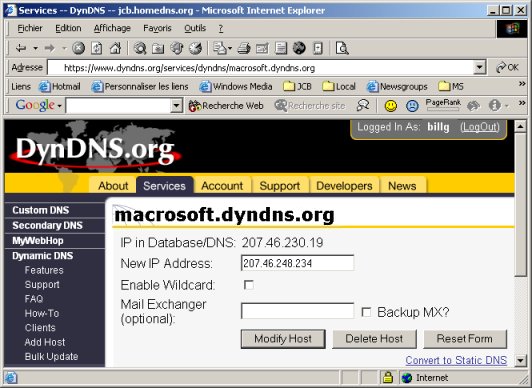Image resolution: width=532 pixels, height=388 pixels.
Task: Click the Back arrow toolbar icon
Action: [21, 48]
